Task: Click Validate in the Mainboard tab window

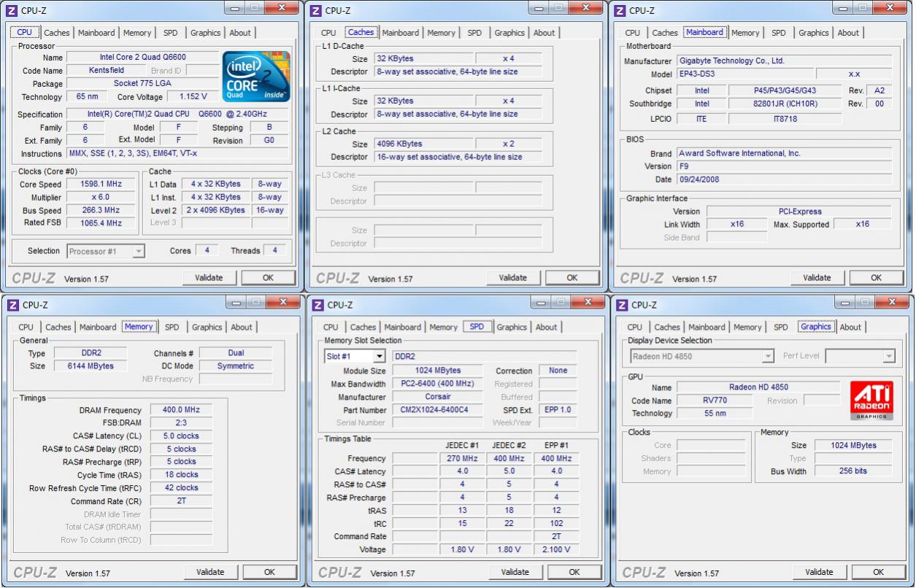Action: [x=817, y=277]
